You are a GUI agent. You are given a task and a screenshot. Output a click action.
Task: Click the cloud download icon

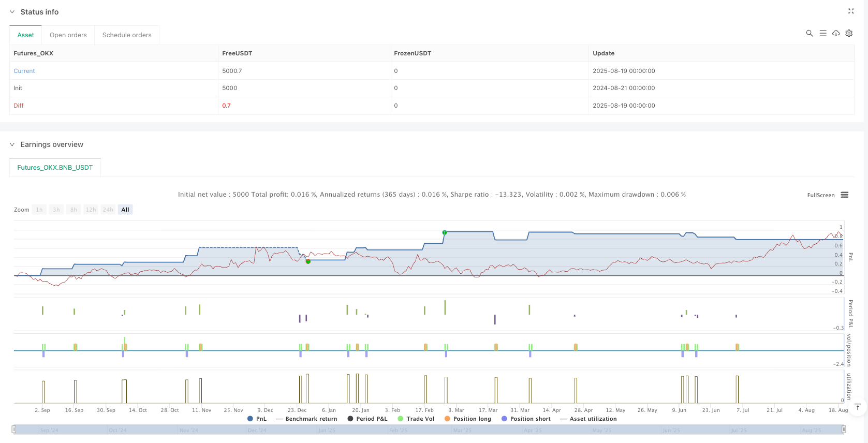pyautogui.click(x=835, y=33)
